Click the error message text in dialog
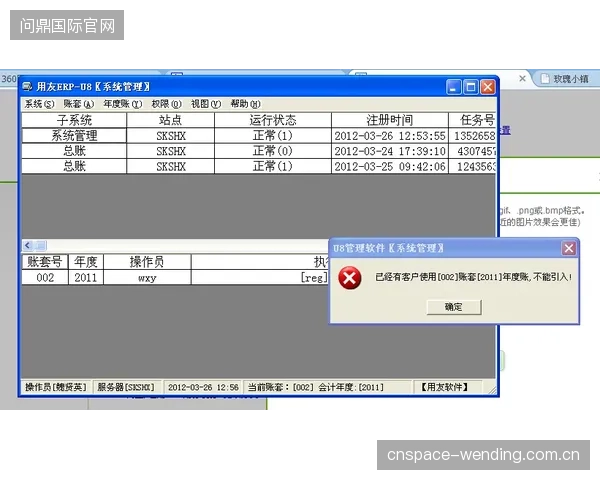This screenshot has height=480, width=600. [473, 277]
